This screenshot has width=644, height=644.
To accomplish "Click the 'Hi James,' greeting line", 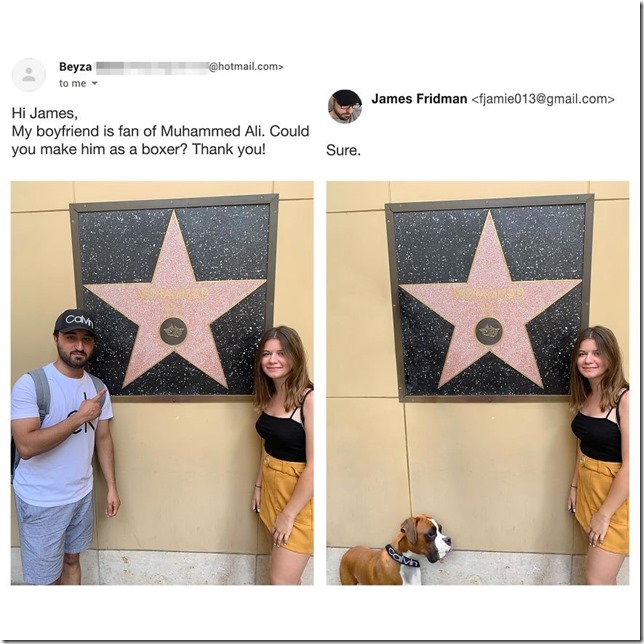I will point(44,112).
